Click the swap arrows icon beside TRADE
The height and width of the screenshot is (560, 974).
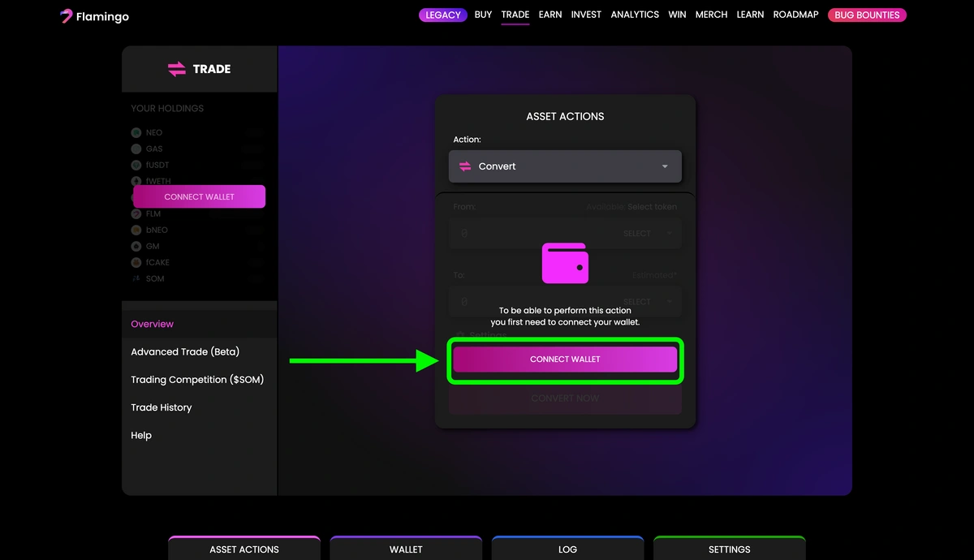(175, 69)
